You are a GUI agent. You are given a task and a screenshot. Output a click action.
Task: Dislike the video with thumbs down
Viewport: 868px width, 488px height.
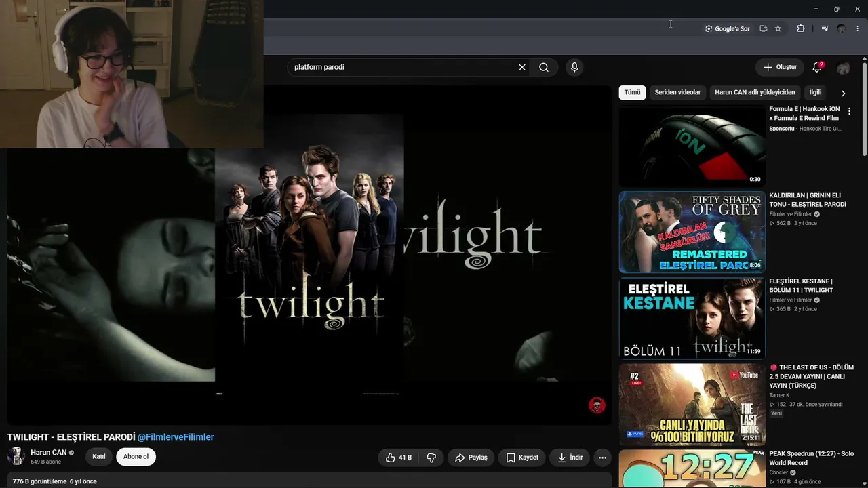coord(431,457)
